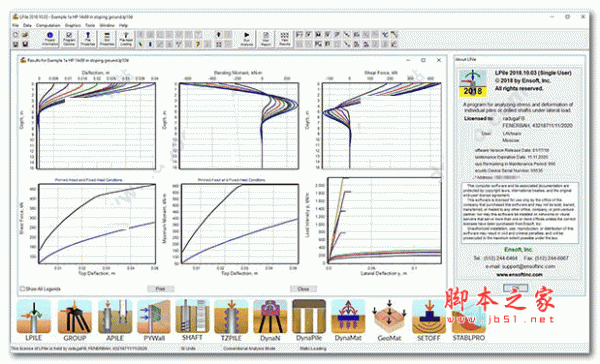Viewport: 600px width, 364px height.
Task: Open the Help menu
Action: (124, 25)
